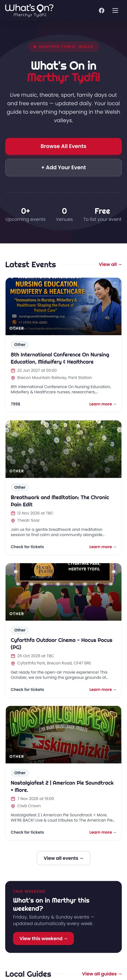Open 8th International Conference On Nursing title

click(60, 358)
